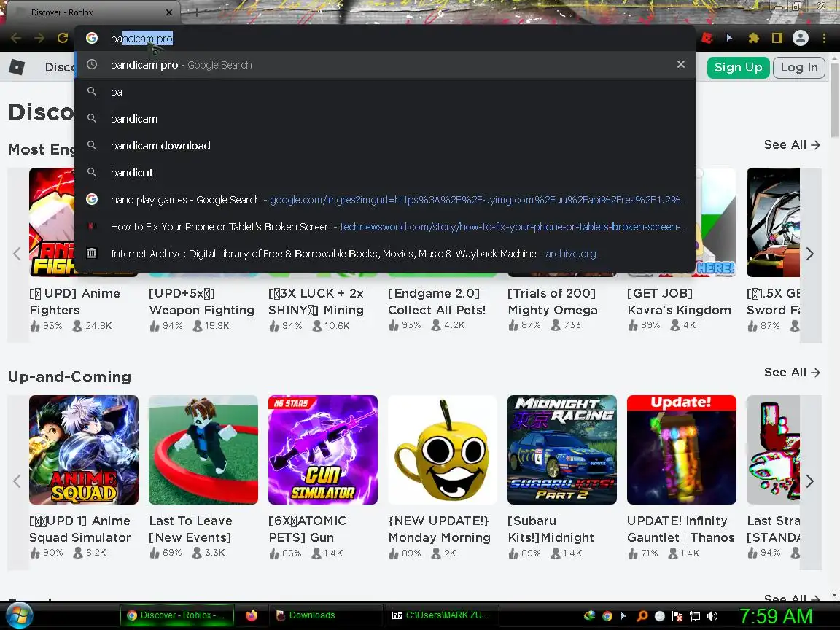
Task: Click the orange magnifier tray icon
Action: tap(642, 616)
